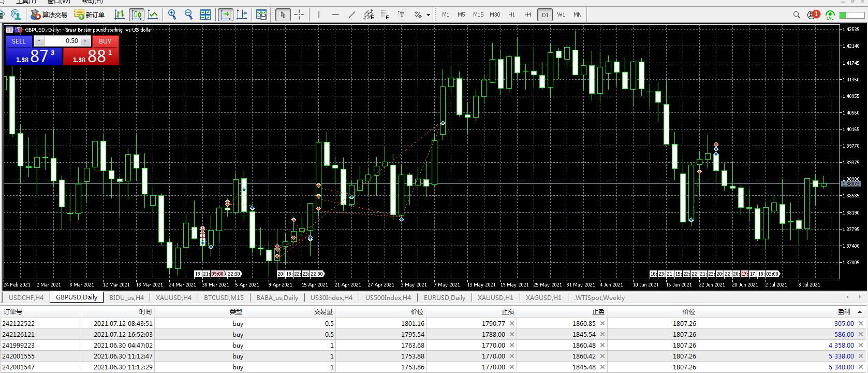868x373 pixels.
Task: Switch chart to candlestick display
Action: point(137,15)
